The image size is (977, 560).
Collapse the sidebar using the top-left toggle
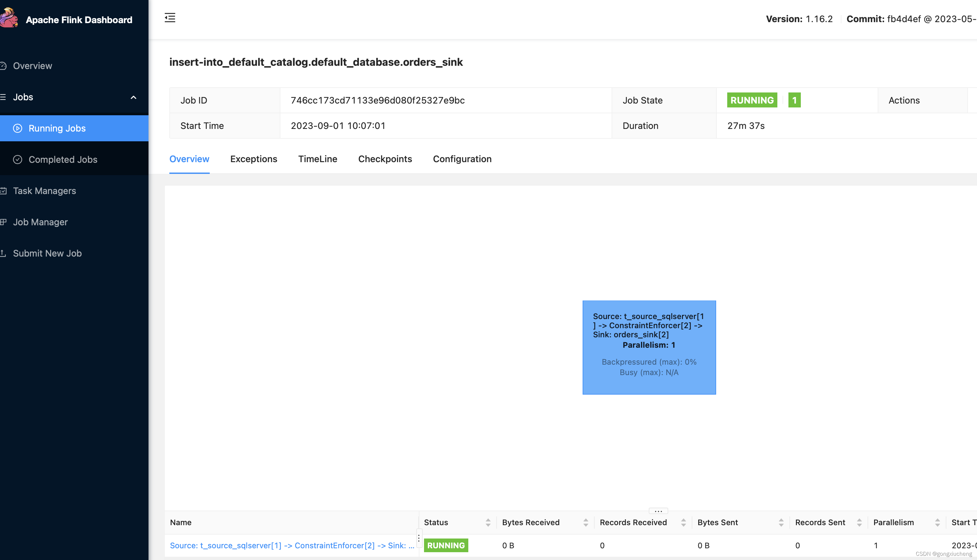(x=170, y=18)
